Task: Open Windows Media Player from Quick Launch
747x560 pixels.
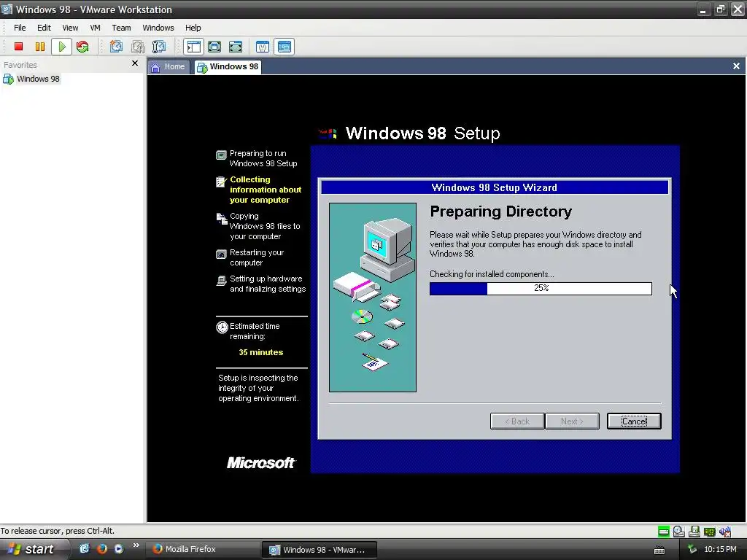Action: coord(119,549)
